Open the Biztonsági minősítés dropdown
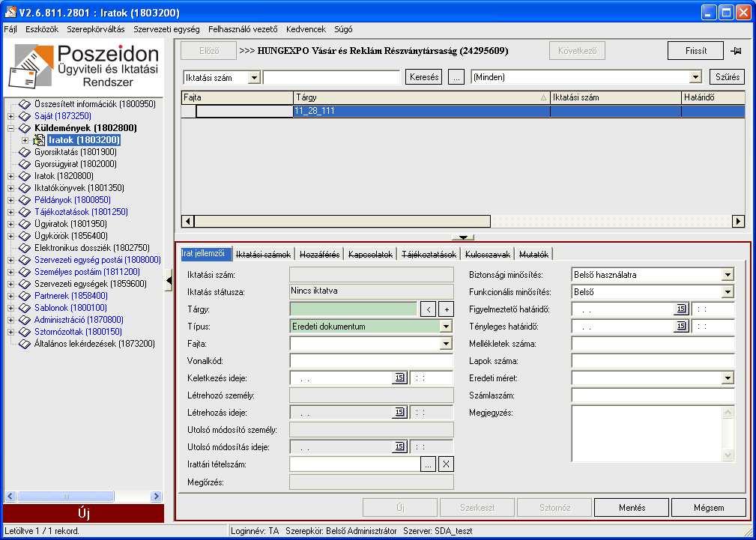 coord(727,275)
